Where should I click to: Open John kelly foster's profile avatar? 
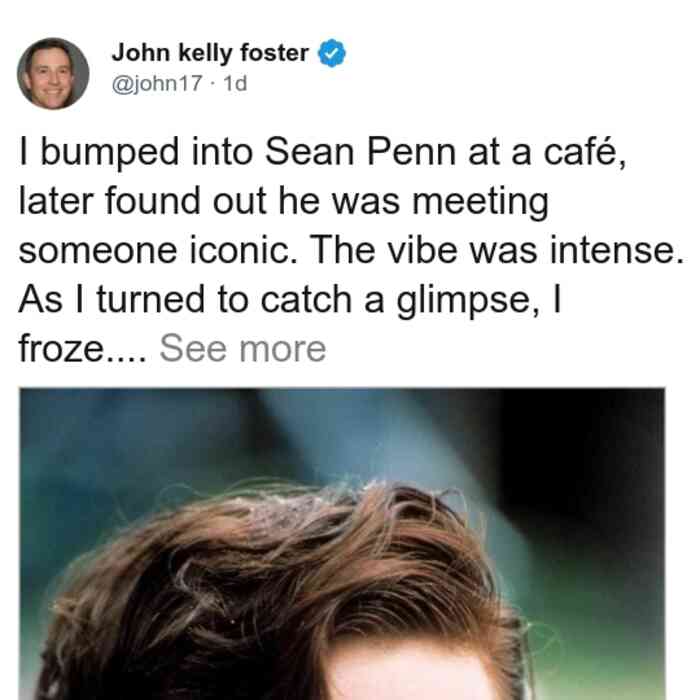point(53,73)
